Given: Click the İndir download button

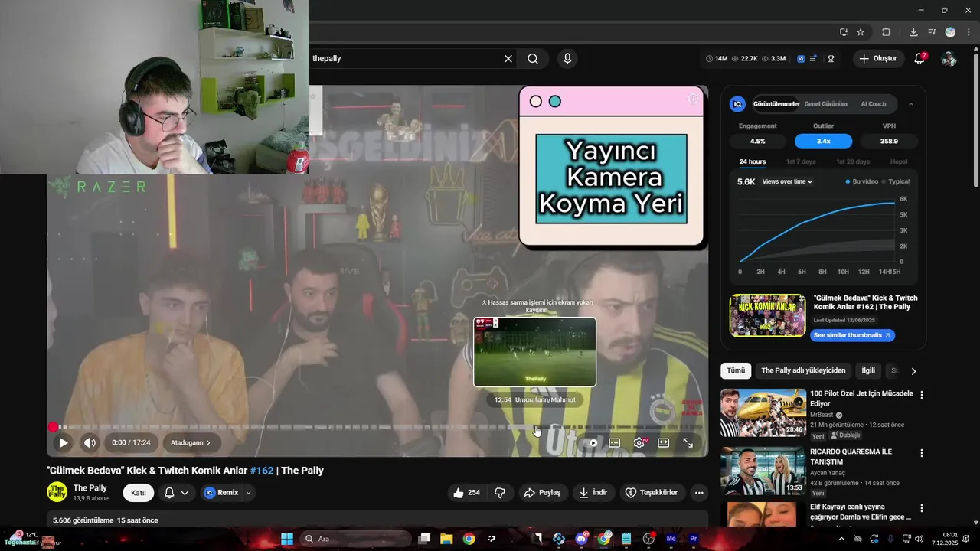Looking at the screenshot, I should pos(593,493).
